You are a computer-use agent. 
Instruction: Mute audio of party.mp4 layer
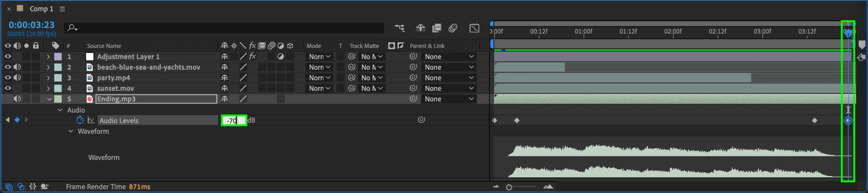[x=17, y=77]
